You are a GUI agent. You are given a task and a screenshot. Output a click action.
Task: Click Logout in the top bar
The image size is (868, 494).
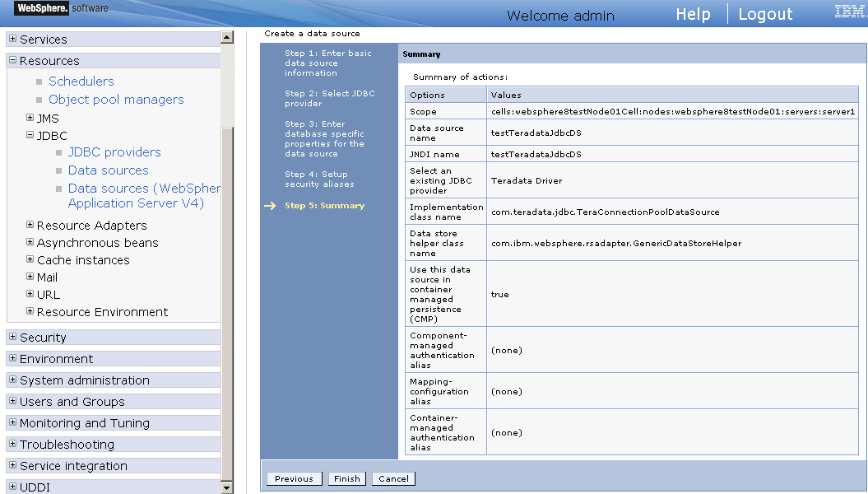click(x=765, y=14)
